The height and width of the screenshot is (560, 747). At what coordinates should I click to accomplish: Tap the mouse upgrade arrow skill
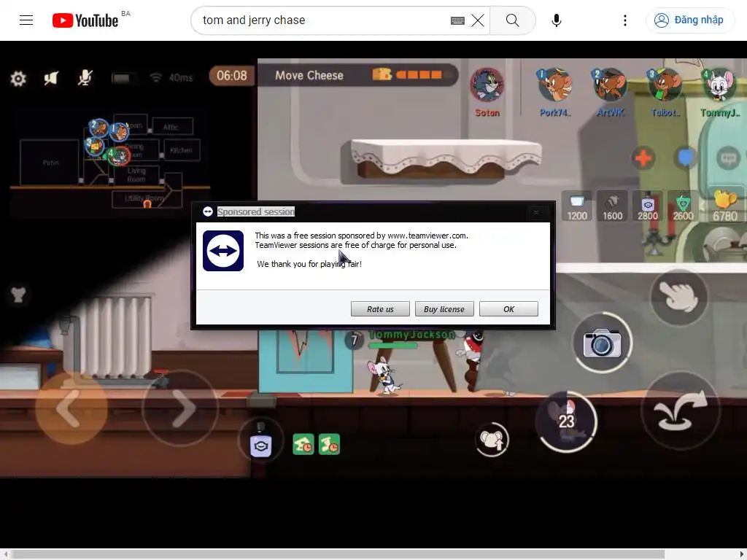[492, 440]
